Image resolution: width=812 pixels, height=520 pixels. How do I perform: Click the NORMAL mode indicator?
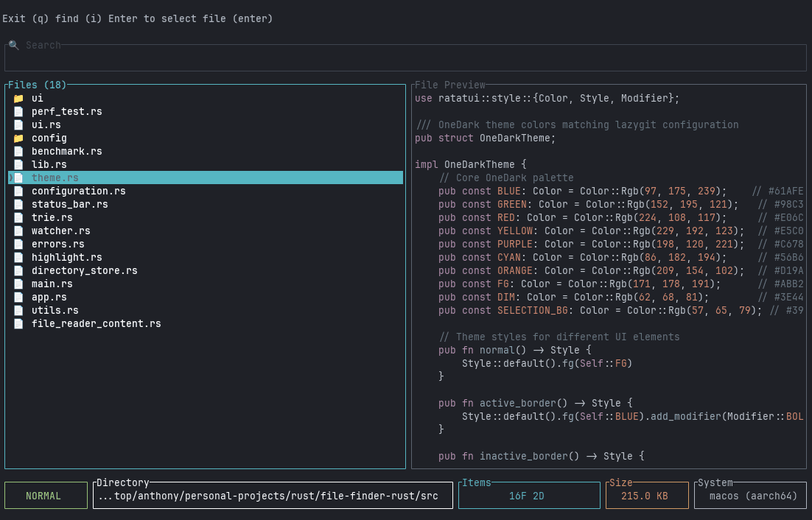point(46,495)
